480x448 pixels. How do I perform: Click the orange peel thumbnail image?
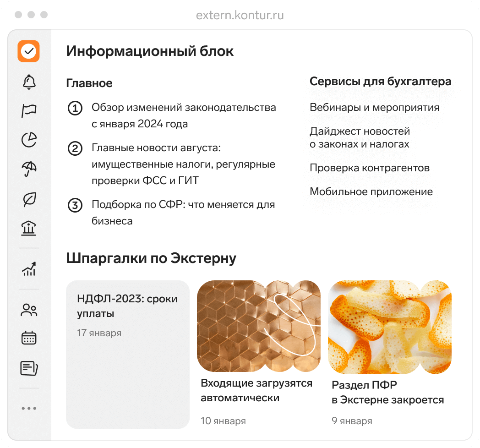coord(390,327)
